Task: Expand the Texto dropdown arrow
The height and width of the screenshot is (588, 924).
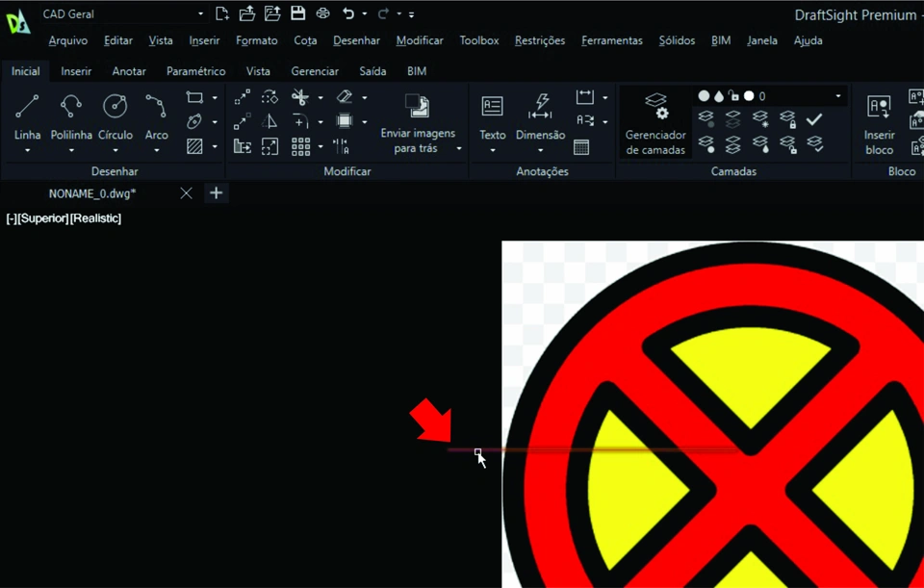Action: coord(492,151)
